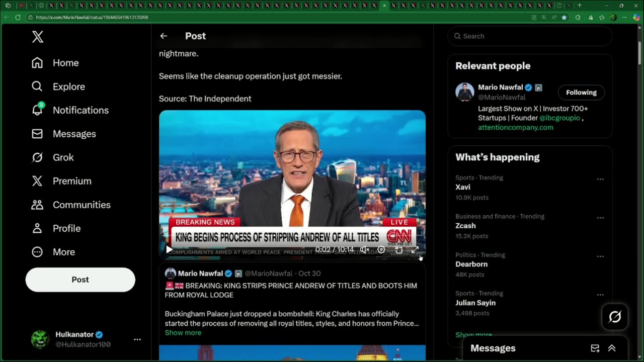Expand the Messages drawer with the double chevron
644x362 pixels.
612,348
